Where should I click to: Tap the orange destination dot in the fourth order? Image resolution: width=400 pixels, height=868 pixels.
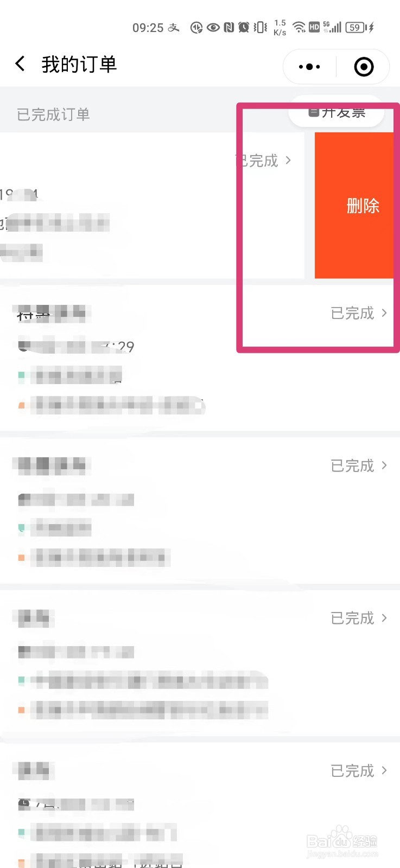[22, 710]
